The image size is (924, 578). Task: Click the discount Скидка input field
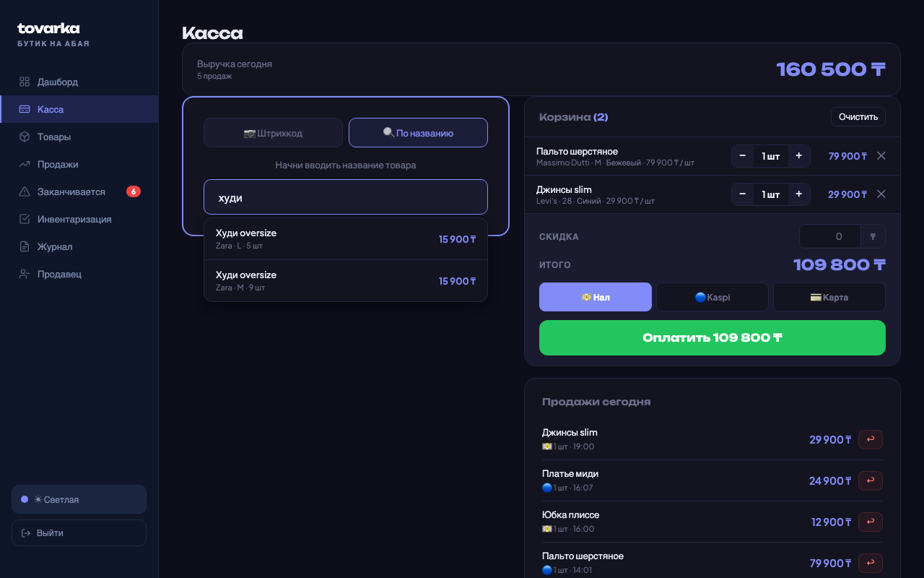[830, 236]
